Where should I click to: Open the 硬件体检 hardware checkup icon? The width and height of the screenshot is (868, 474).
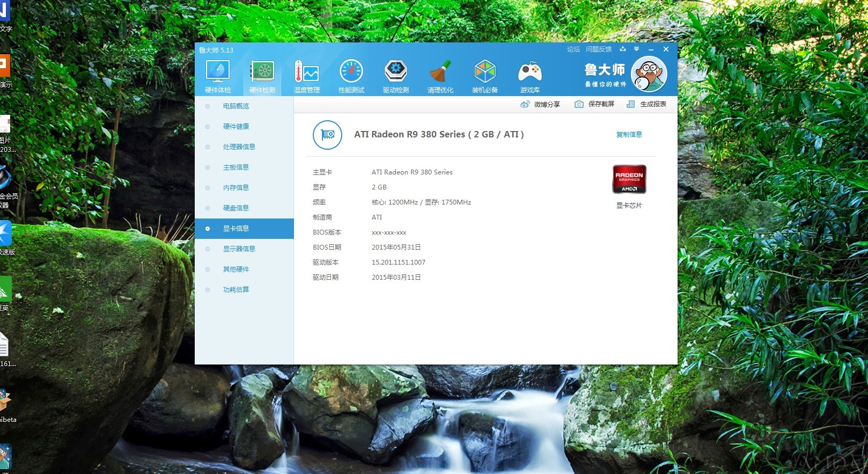click(x=217, y=76)
